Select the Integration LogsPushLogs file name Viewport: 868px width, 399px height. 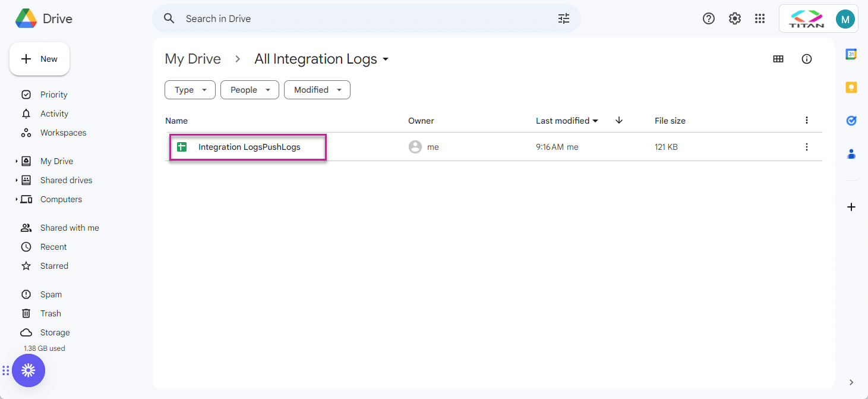click(250, 147)
